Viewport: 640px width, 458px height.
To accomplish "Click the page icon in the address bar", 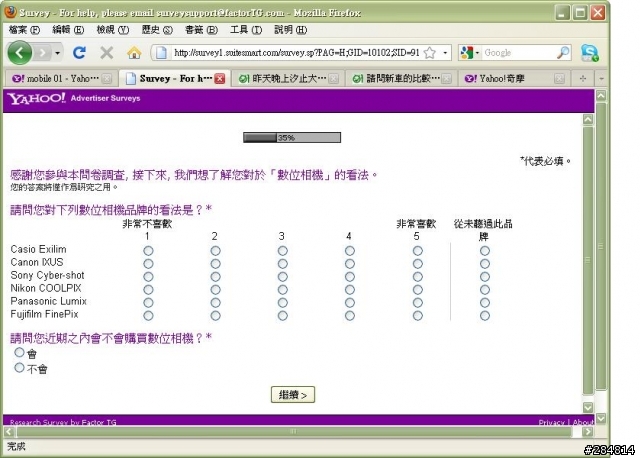I will pyautogui.click(x=161, y=53).
